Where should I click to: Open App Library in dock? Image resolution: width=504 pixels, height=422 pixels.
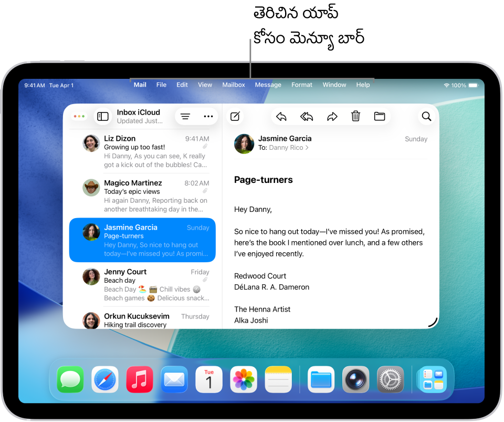click(x=433, y=379)
